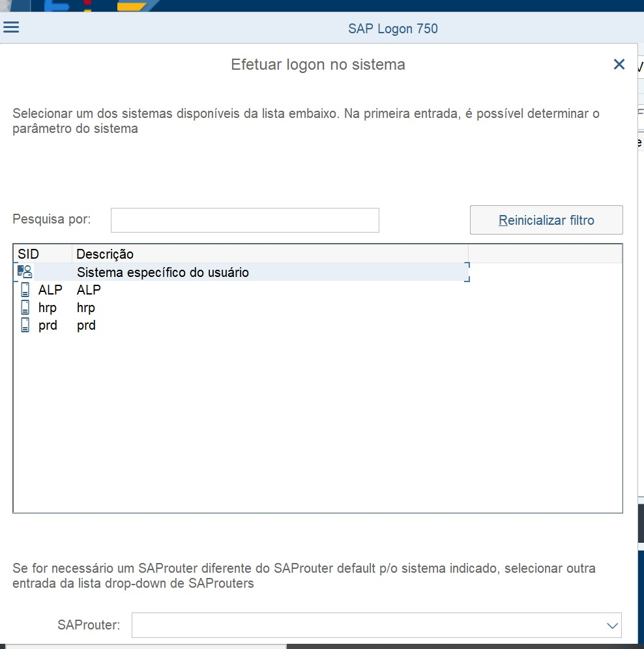644x649 pixels.
Task: Click the SID column header
Action: pyautogui.click(x=42, y=253)
